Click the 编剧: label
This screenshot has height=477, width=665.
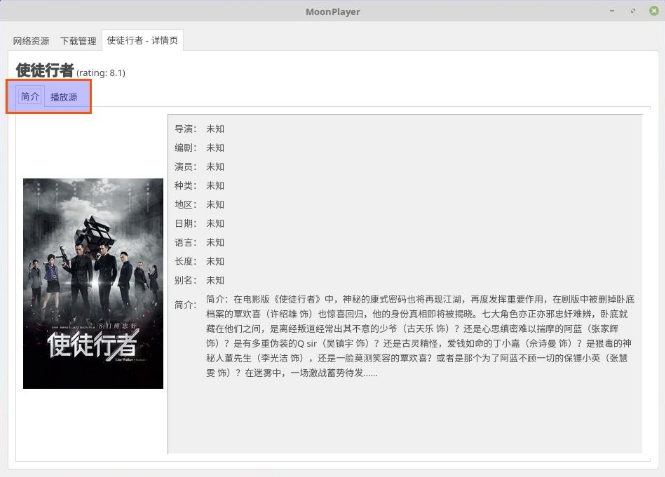pyautogui.click(x=185, y=148)
